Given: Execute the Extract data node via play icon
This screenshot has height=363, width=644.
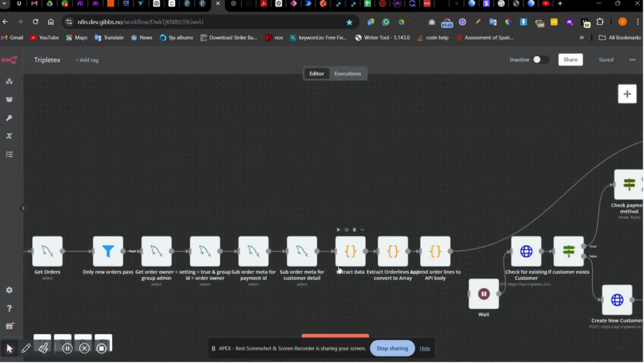Looking at the screenshot, I should [x=339, y=230].
